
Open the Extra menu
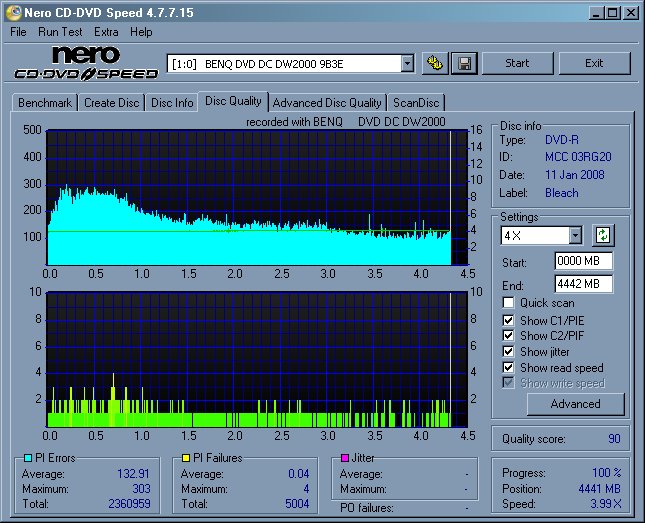pyautogui.click(x=106, y=32)
